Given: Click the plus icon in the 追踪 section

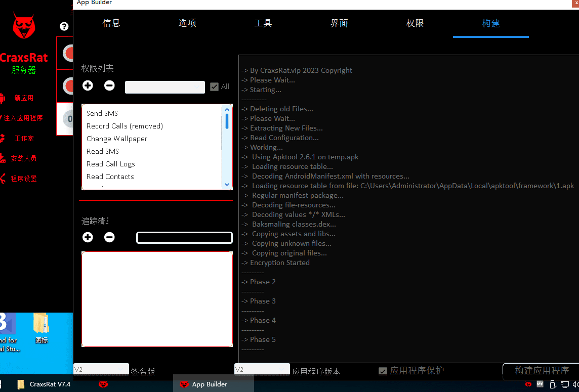Looking at the screenshot, I should [x=88, y=237].
